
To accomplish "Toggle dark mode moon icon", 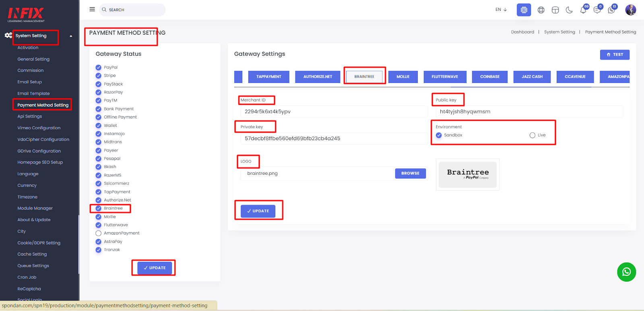I will coord(569,10).
